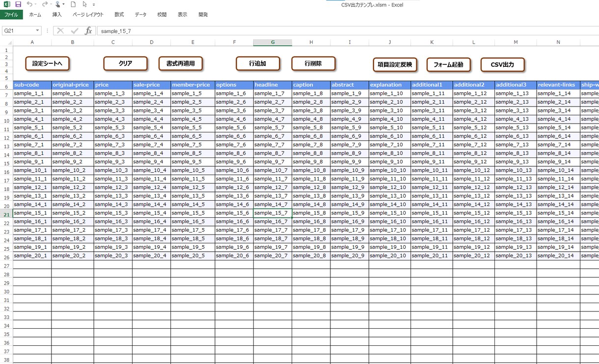
Task: Open the 数式 ribbon tab
Action: pos(119,15)
